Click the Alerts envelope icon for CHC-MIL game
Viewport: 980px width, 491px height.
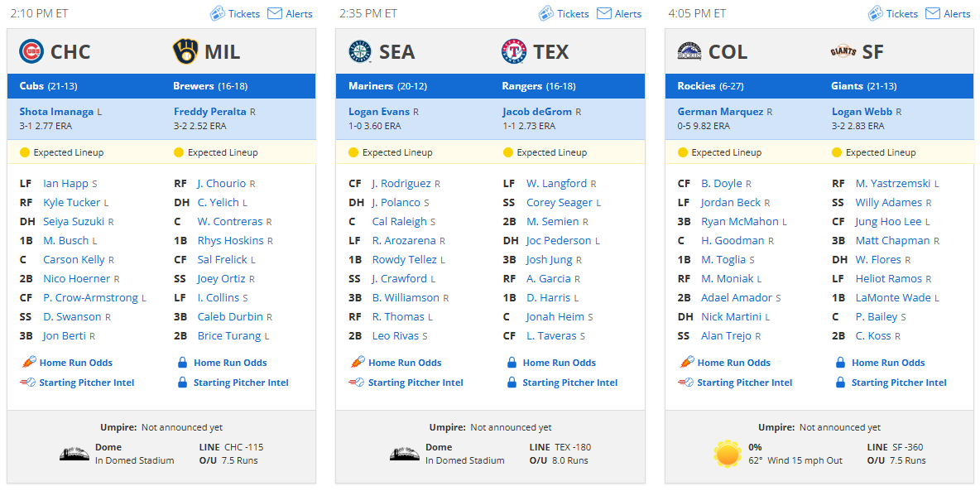[275, 13]
